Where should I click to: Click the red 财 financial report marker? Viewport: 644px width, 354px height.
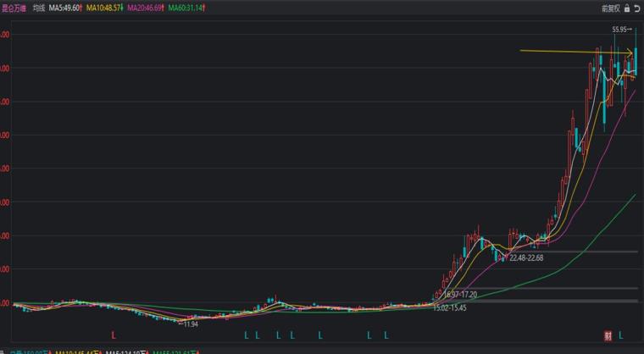tap(608, 335)
